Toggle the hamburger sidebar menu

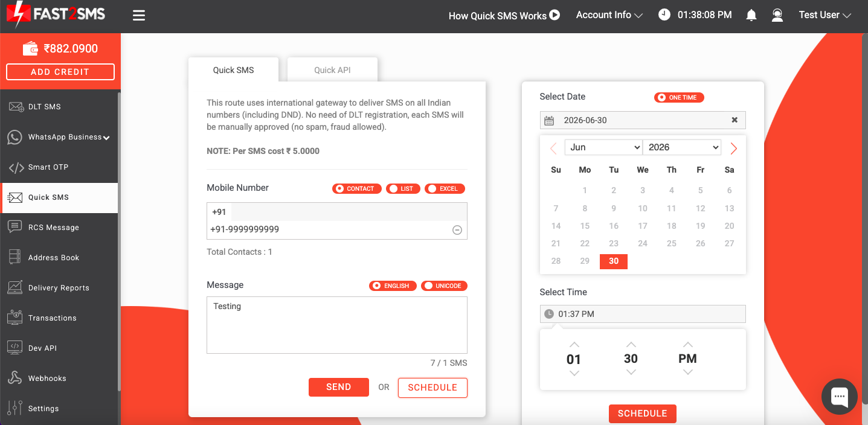coord(139,16)
